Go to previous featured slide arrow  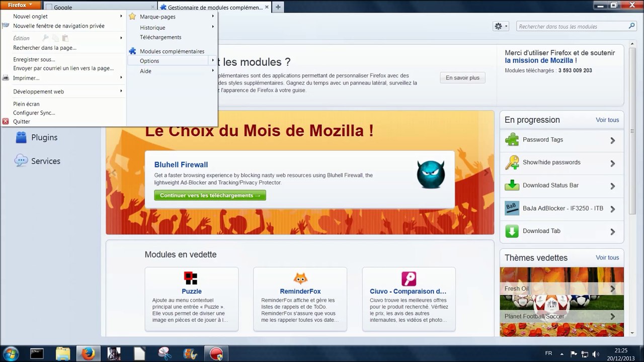coord(114,173)
